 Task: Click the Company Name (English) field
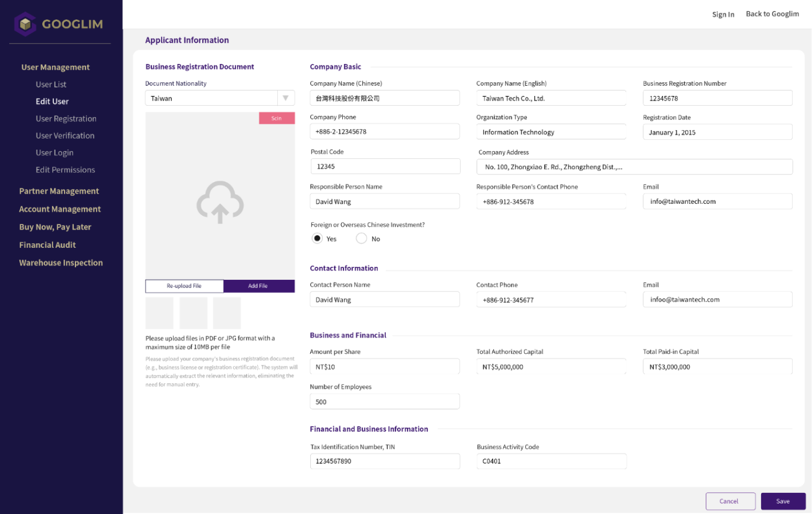(x=551, y=98)
